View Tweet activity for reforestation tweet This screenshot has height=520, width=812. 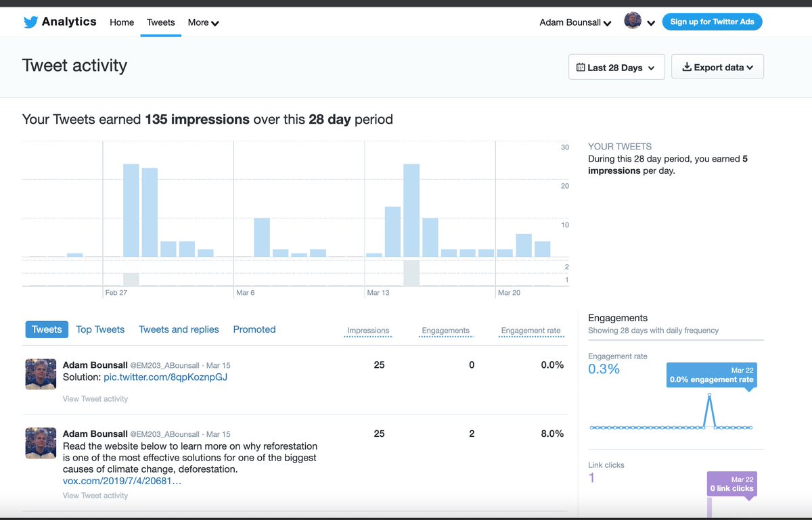click(95, 496)
